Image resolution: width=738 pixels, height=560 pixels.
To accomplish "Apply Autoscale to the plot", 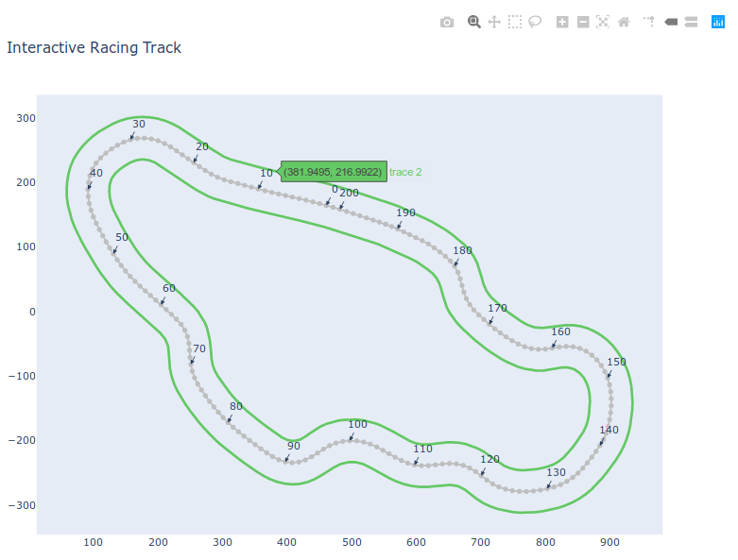I will [603, 22].
